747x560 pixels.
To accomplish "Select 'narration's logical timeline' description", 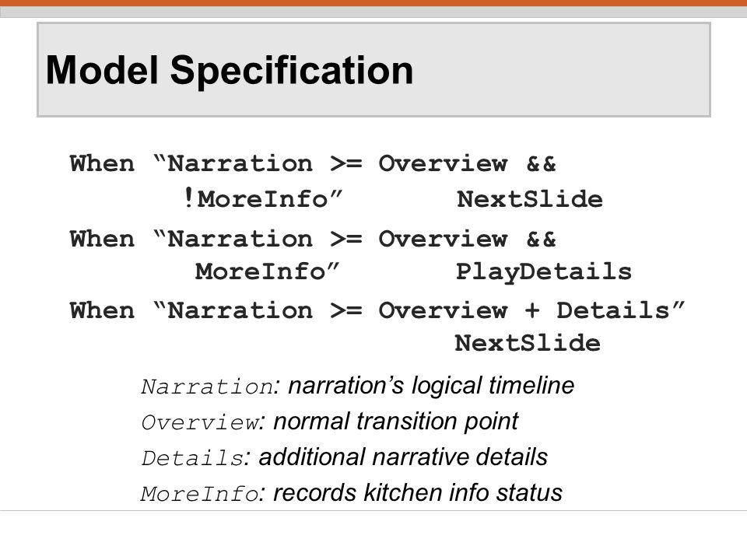I will tap(431, 386).
